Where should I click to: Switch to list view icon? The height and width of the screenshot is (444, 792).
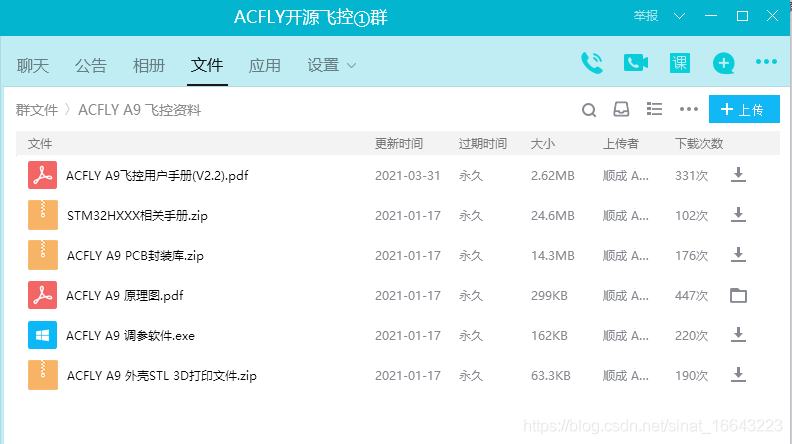(x=655, y=109)
